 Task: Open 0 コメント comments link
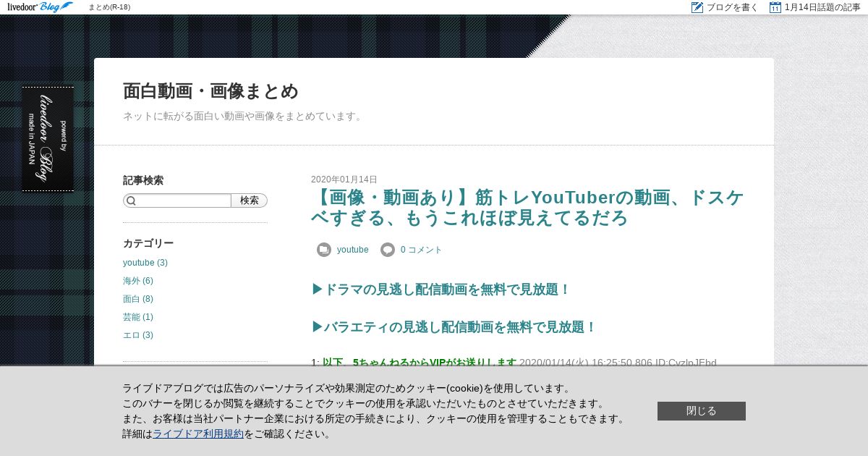421,250
